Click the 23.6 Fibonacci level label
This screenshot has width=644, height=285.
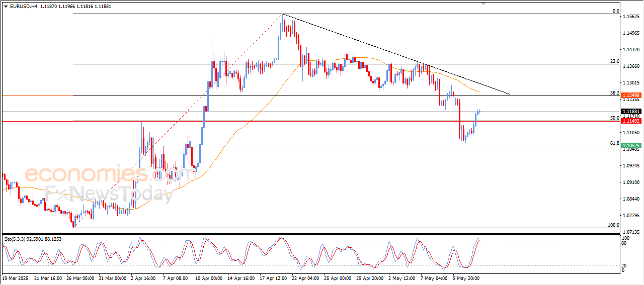click(x=614, y=61)
